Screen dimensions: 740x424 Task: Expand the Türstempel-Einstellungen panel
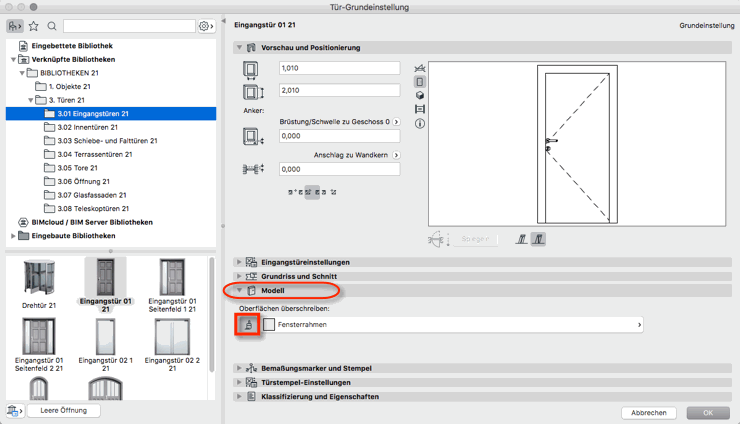[x=239, y=382]
